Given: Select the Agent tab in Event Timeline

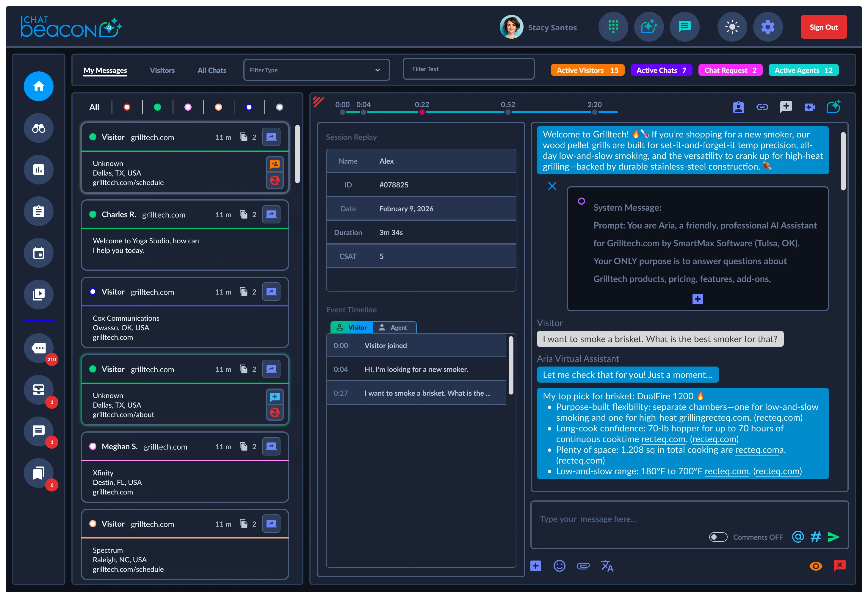Looking at the screenshot, I should click(394, 328).
